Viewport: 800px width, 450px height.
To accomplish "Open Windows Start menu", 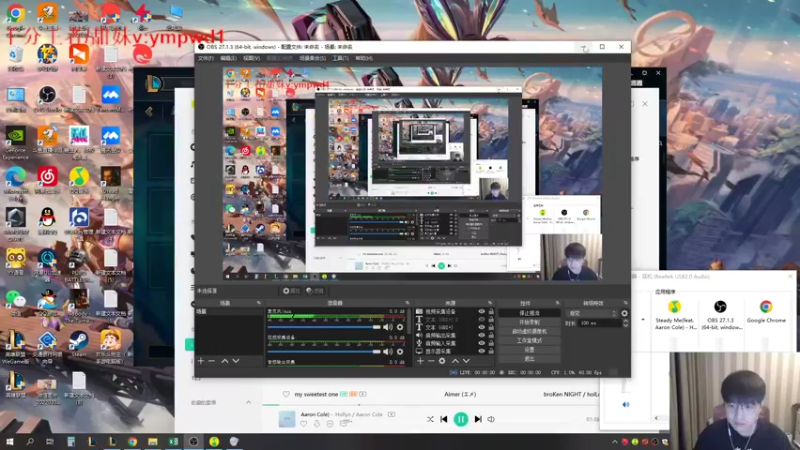I will point(9,441).
